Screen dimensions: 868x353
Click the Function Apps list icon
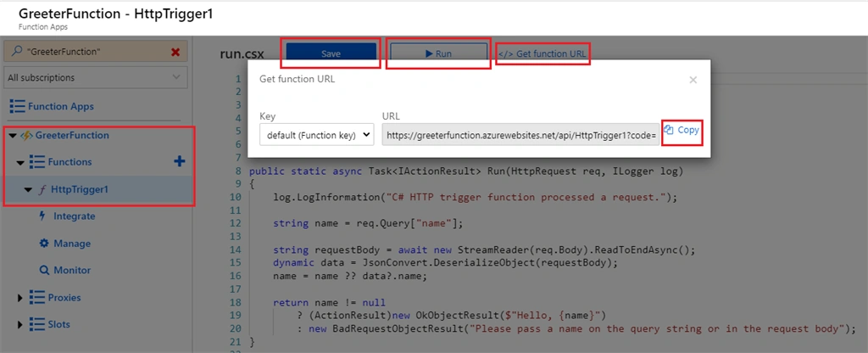click(17, 106)
